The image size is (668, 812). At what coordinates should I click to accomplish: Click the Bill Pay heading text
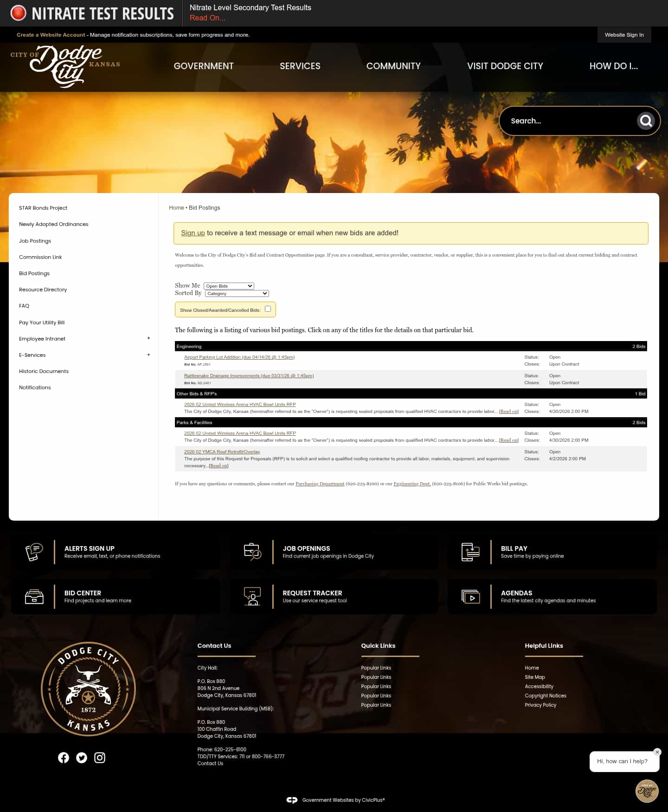click(x=514, y=548)
